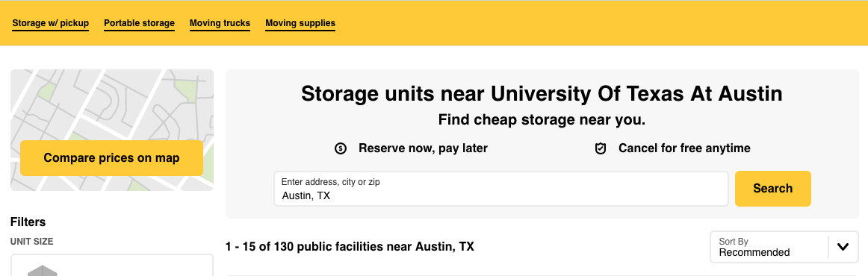Click the Storage units near University heading
This screenshot has width=868, height=276.
[x=542, y=93]
